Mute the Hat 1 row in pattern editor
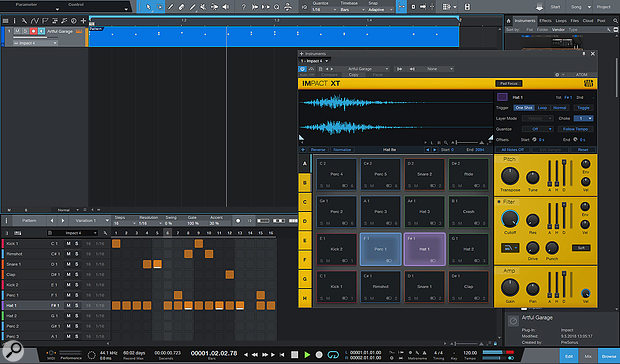Viewport: 620px width, 364px height. (68, 306)
